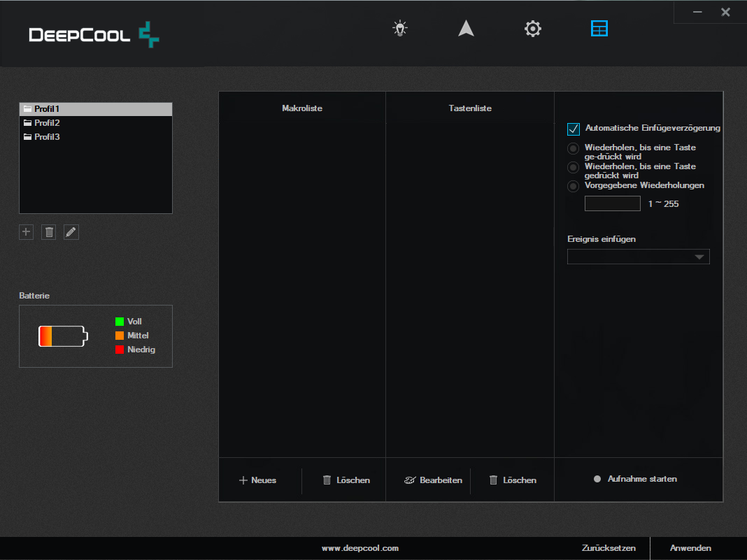Click Neues to create a macro
The height and width of the screenshot is (560, 747).
pyautogui.click(x=258, y=480)
